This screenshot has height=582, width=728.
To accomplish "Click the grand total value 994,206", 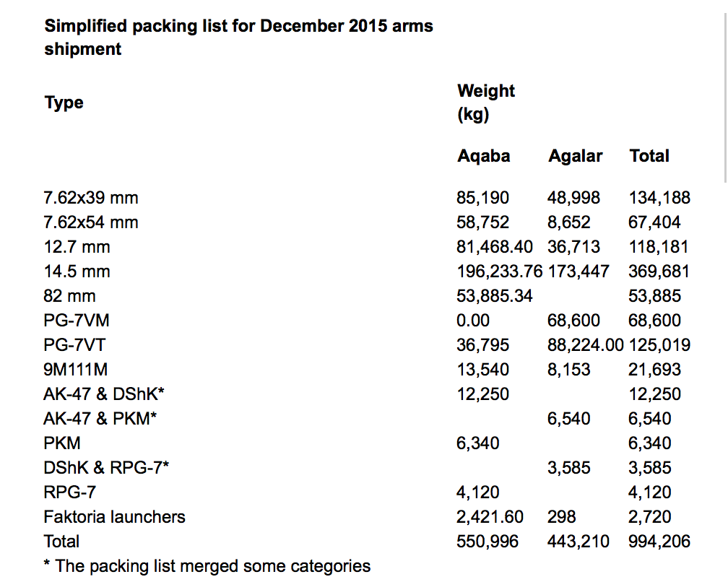I will click(659, 542).
